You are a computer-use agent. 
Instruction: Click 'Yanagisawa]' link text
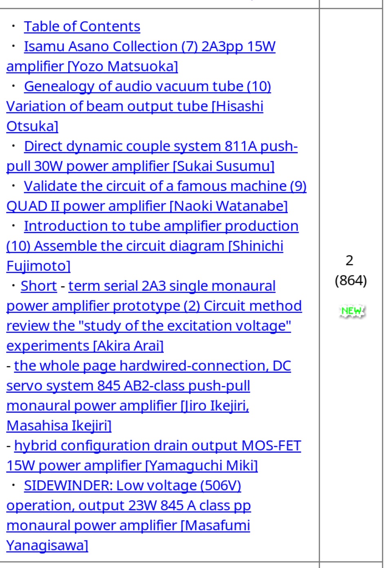(47, 546)
